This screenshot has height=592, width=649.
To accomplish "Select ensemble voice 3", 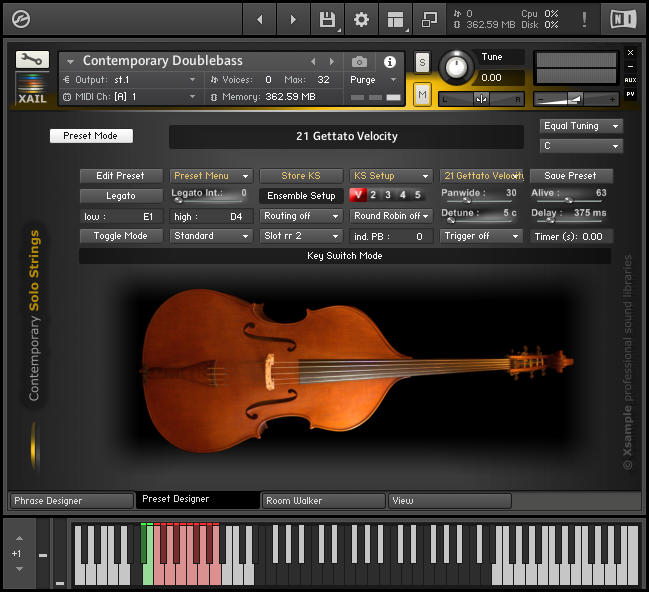I will (388, 195).
